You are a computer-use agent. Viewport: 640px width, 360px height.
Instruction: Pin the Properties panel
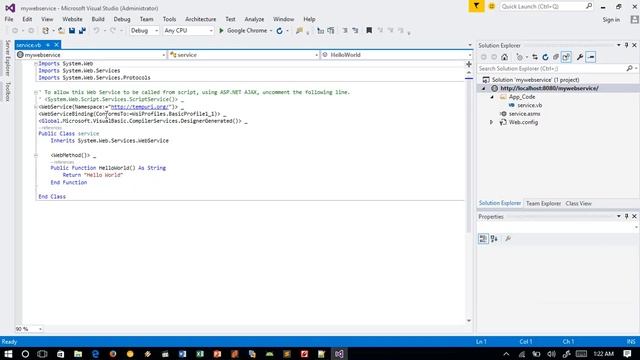tap(627, 216)
